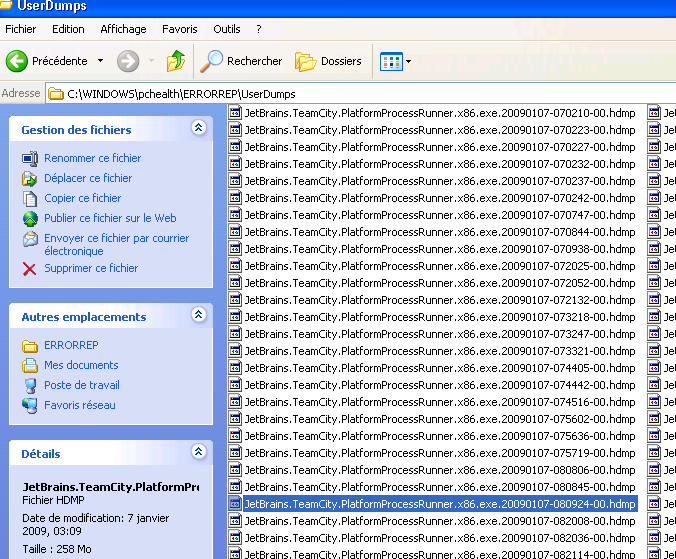Click the rename file icon
Viewport: 676px width, 559px height.
[x=30, y=159]
